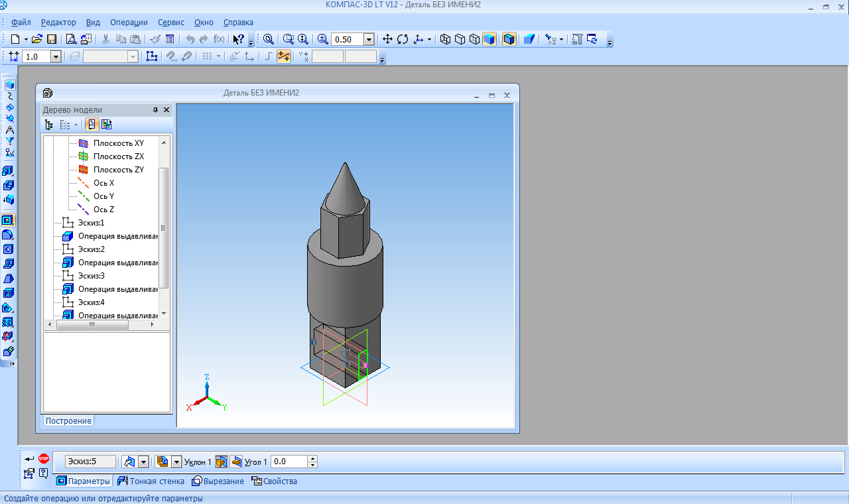Close the Дерево модели panel
This screenshot has height=504, width=849.
(166, 110)
